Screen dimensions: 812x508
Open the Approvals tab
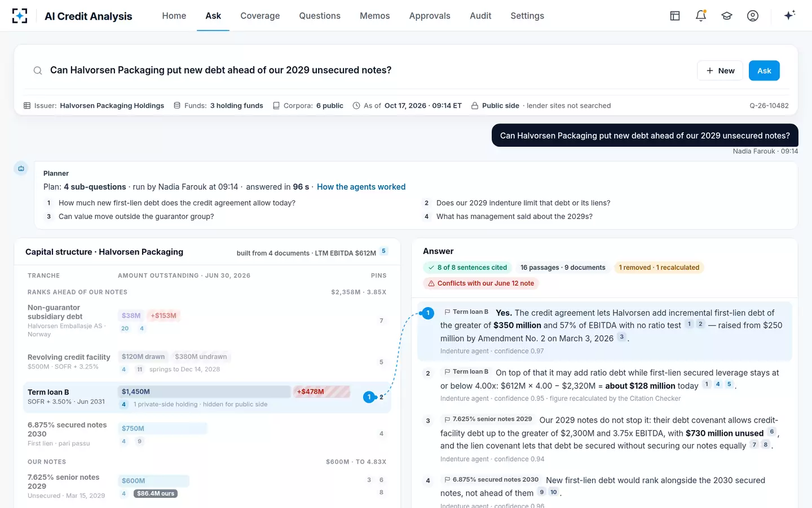(x=430, y=16)
